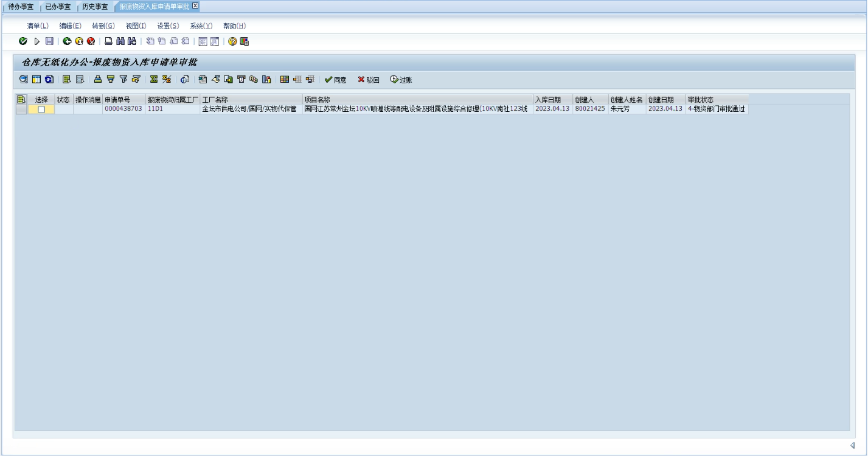Click the Refresh icon in list toolbar

click(x=49, y=80)
